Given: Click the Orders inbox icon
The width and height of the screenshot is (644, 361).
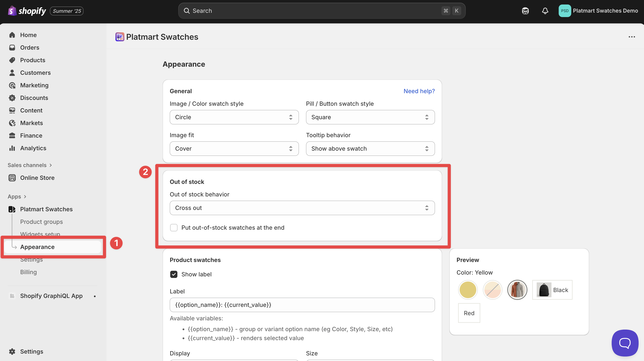Looking at the screenshot, I should [x=12, y=48].
